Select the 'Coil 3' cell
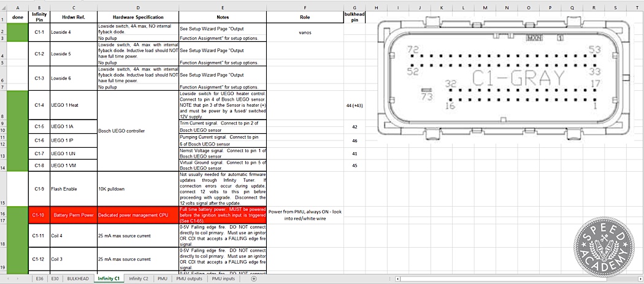644x284 pixels. pyautogui.click(x=74, y=259)
